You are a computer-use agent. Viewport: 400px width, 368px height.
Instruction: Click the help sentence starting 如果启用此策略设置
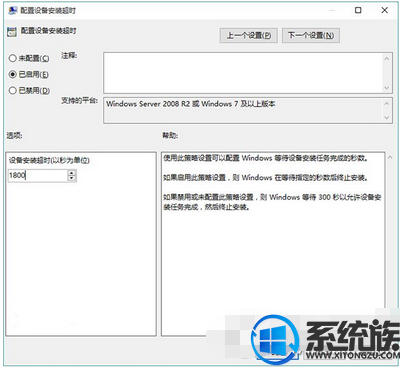click(x=265, y=177)
